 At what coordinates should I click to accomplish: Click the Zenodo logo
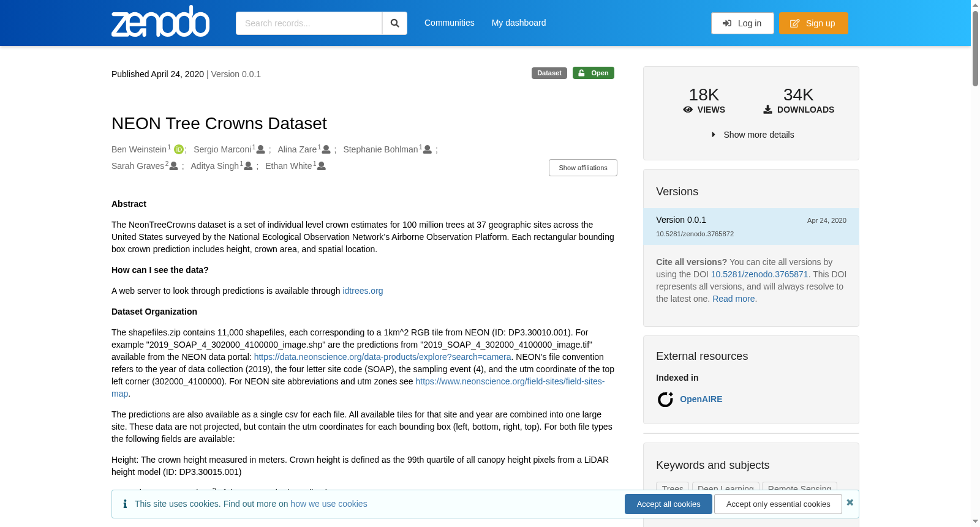(160, 21)
